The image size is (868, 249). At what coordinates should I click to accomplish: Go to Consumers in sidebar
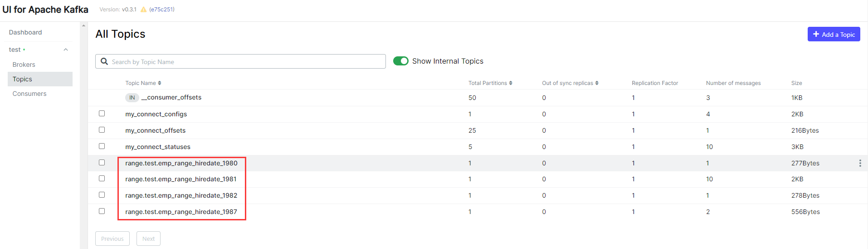pos(29,94)
